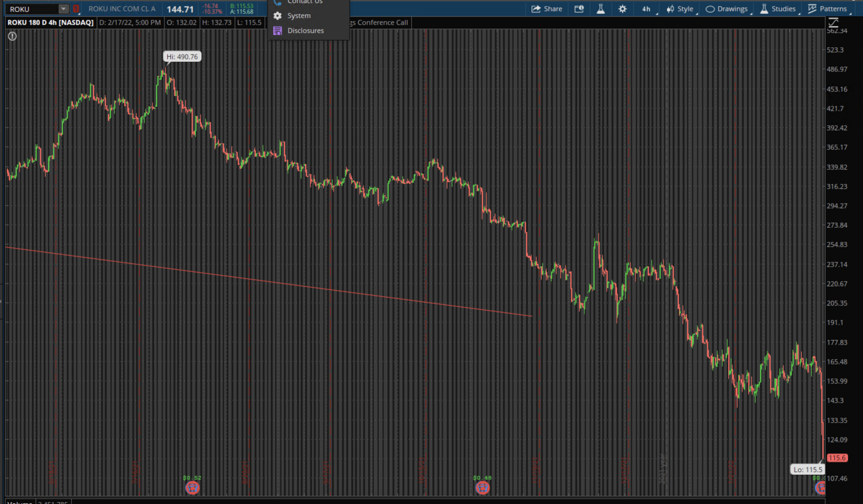Image resolution: width=863 pixels, height=504 pixels.
Task: Click the 486.97 price axis label
Action: 837,70
